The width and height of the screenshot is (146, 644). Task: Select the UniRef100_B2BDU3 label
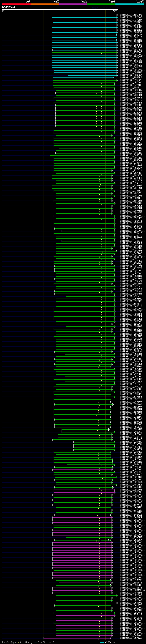click(x=131, y=105)
